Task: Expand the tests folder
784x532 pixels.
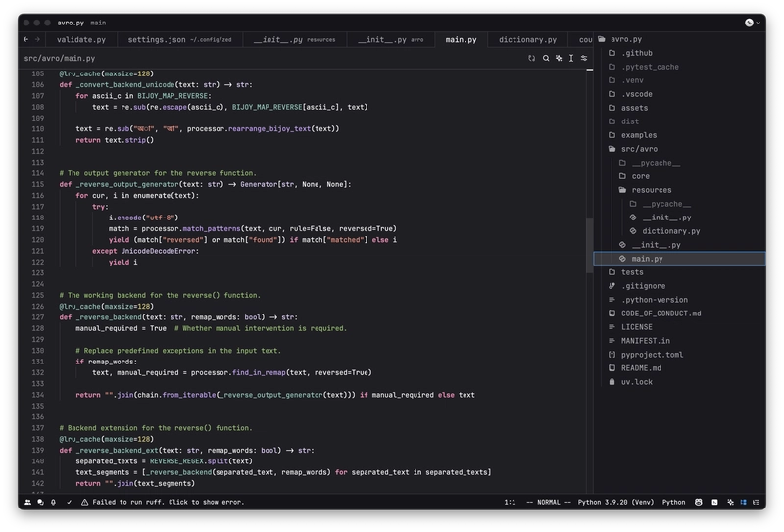Action: tap(679, 272)
